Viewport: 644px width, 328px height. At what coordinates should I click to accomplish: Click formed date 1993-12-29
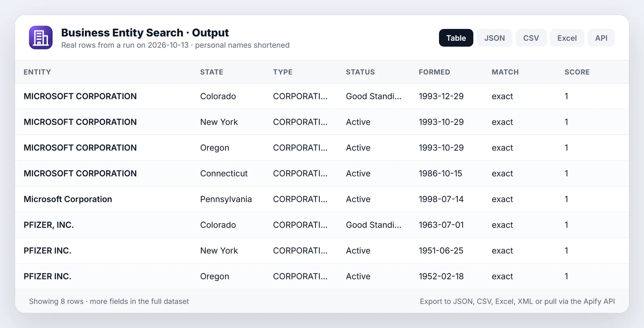point(441,96)
